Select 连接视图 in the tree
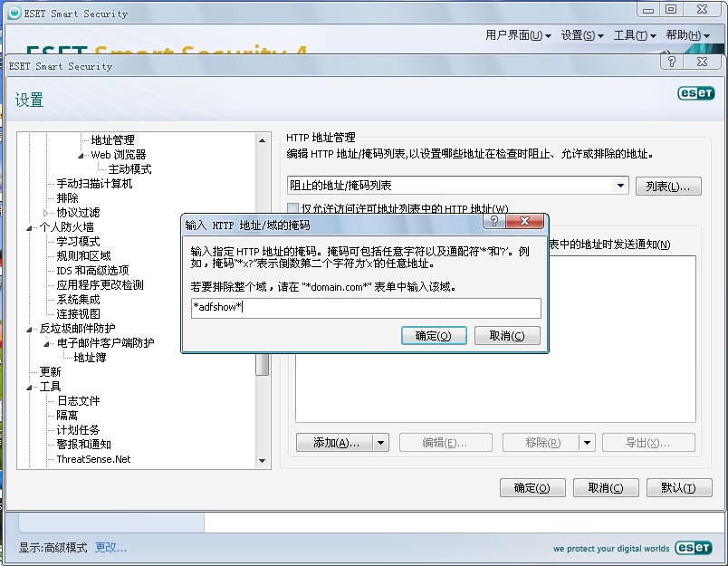This screenshot has width=728, height=566. [78, 314]
